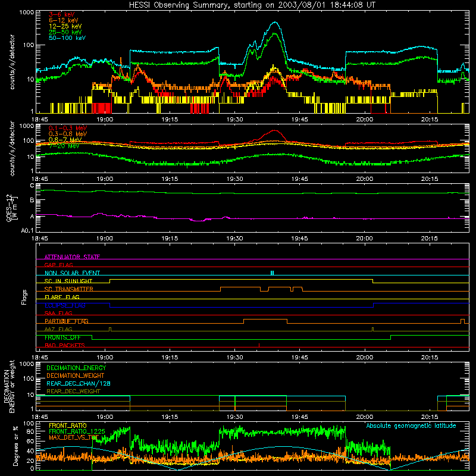
Task: Select the 6-12 keV legend label
Action: click(x=64, y=20)
